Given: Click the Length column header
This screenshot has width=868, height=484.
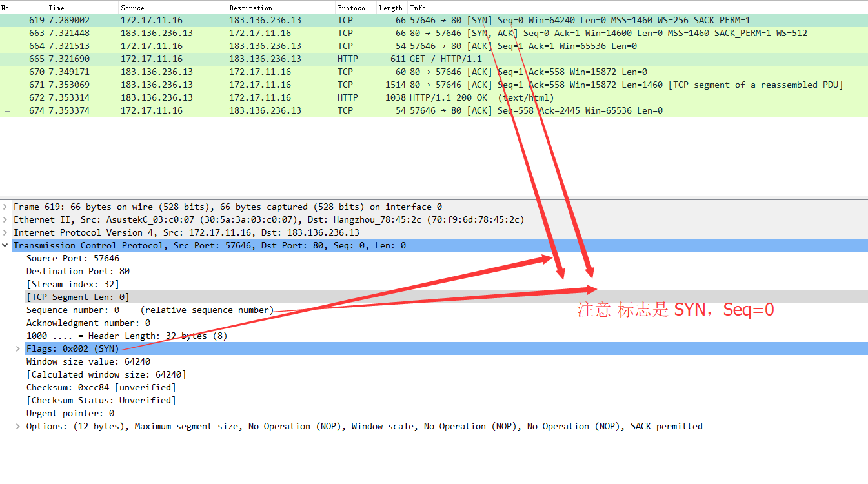Looking at the screenshot, I should point(392,8).
